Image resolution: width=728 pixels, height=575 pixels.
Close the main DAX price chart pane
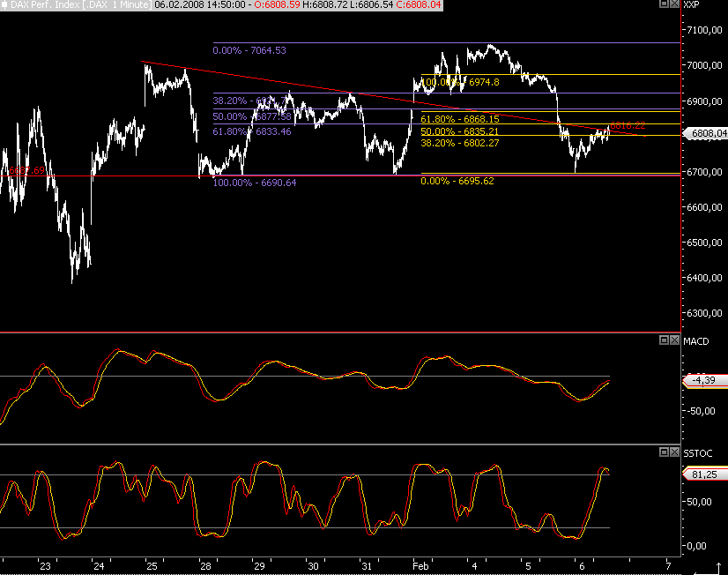tap(674, 4)
